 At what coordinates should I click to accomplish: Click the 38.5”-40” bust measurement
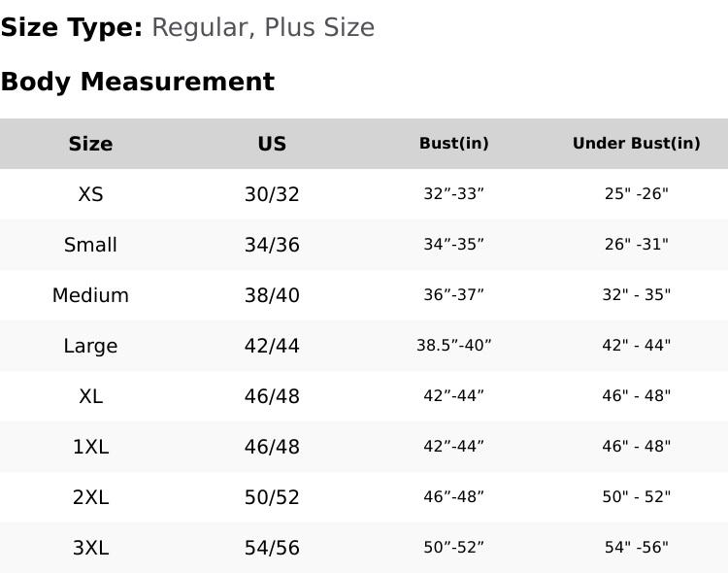pyautogui.click(x=454, y=346)
